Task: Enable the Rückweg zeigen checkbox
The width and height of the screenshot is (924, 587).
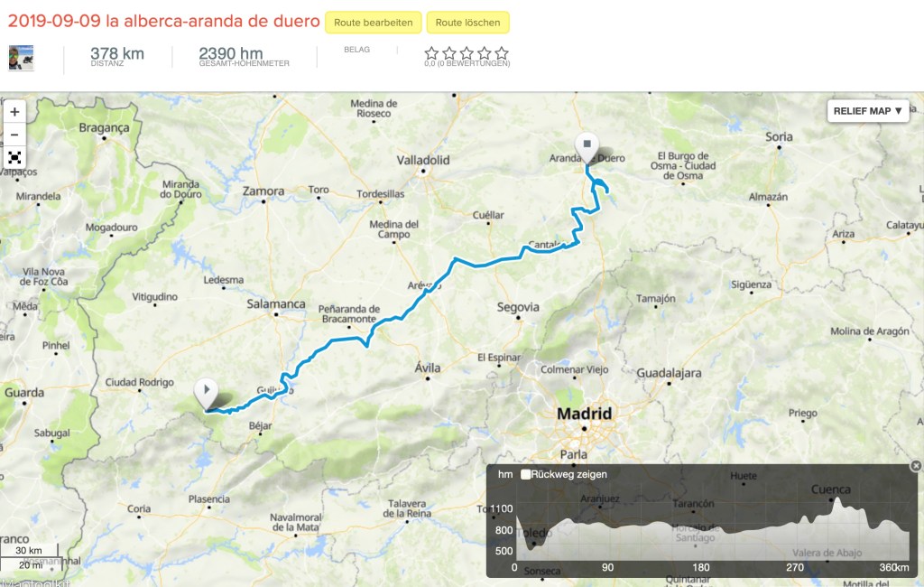Action: pyautogui.click(x=525, y=474)
